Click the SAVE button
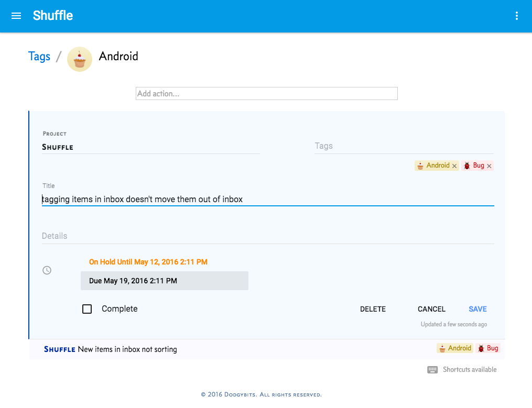The width and height of the screenshot is (532, 408). tap(477, 310)
